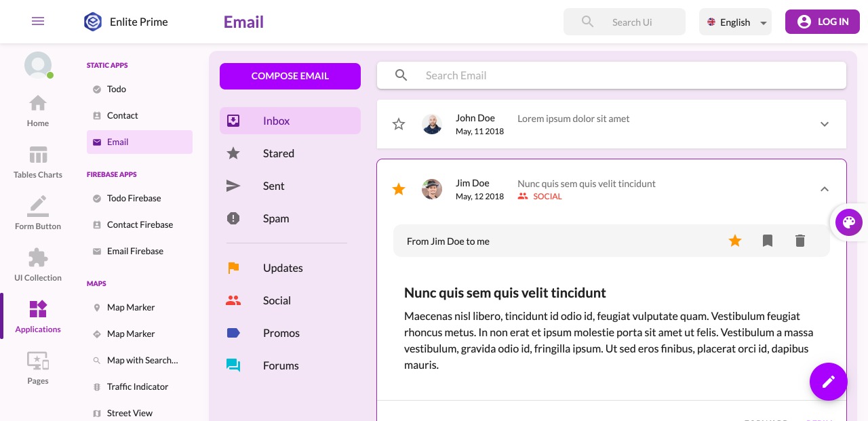Click the SOCIAL tag on Jim Doe email
868x421 pixels.
540,196
